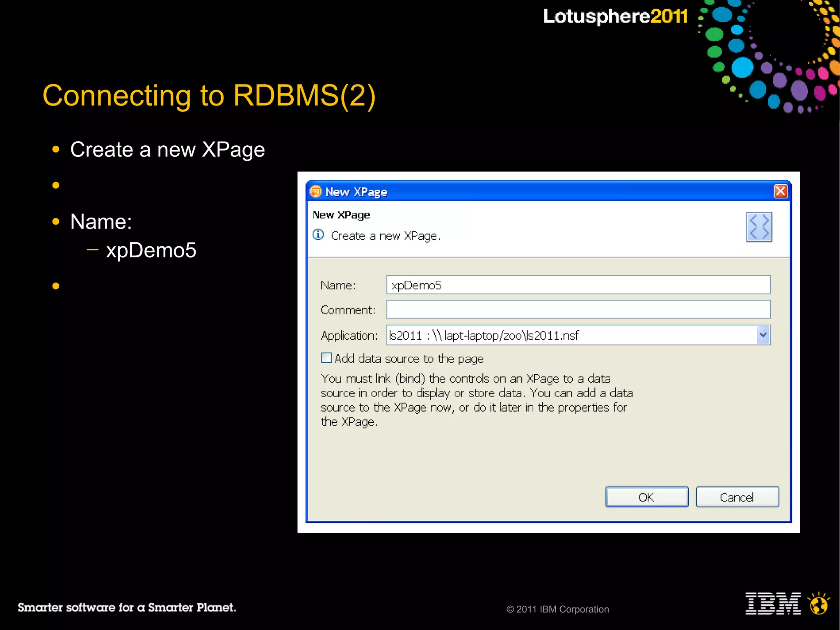Click the empty Comment input field

point(578,309)
